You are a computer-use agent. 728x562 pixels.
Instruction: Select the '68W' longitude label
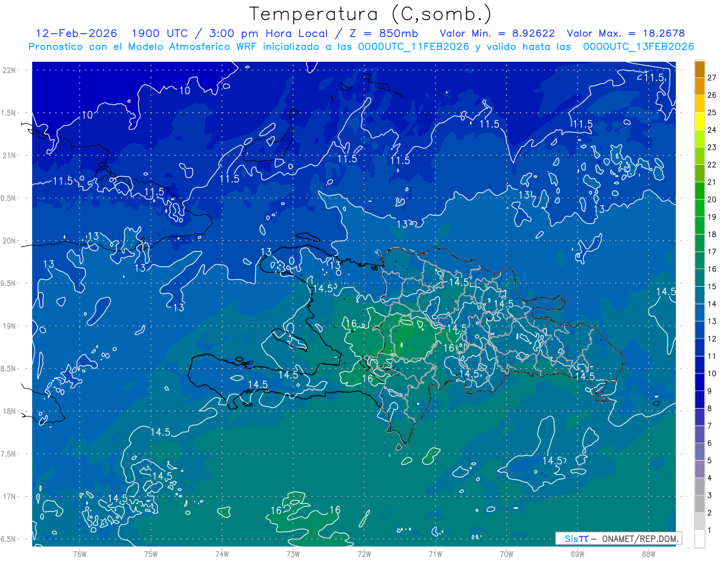pyautogui.click(x=649, y=554)
